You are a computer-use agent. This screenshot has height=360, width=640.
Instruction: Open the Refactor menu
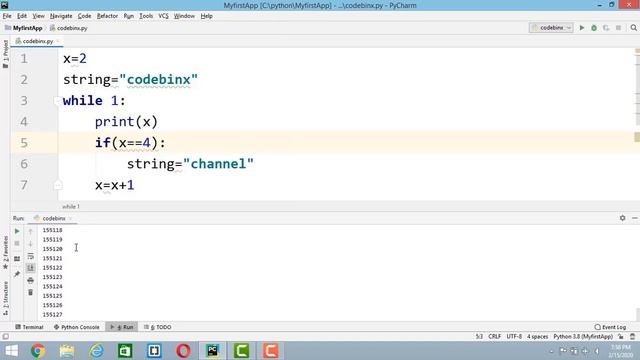107,16
